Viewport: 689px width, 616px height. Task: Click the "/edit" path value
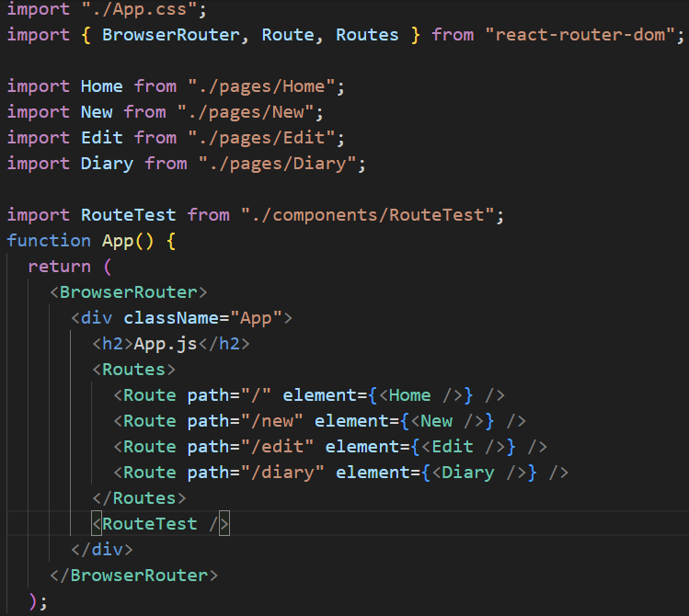tap(277, 447)
